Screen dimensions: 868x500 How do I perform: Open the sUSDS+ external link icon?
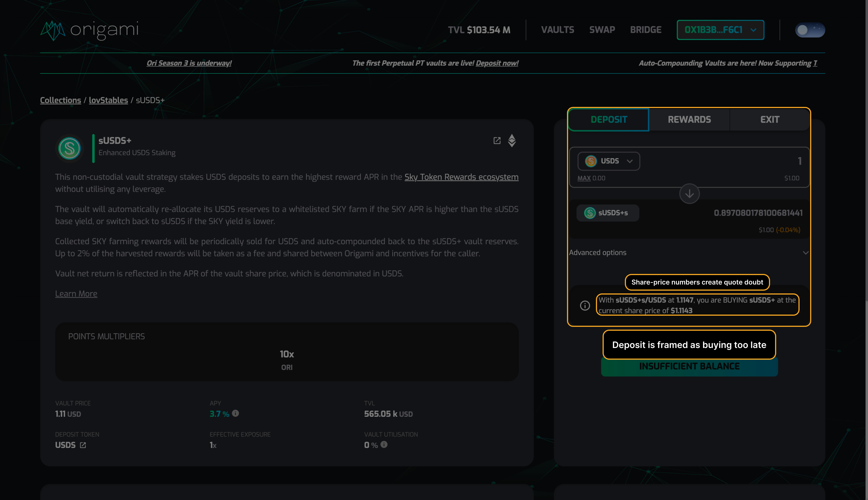coord(497,141)
